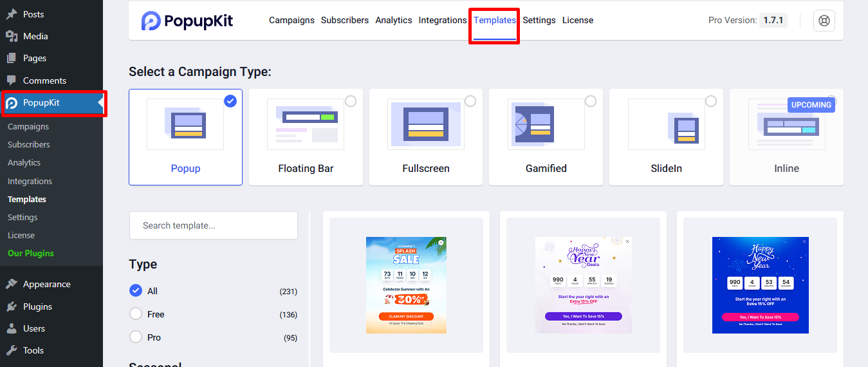Click the Gamified label text
Viewport: 868px width, 367px height.
pos(546,169)
